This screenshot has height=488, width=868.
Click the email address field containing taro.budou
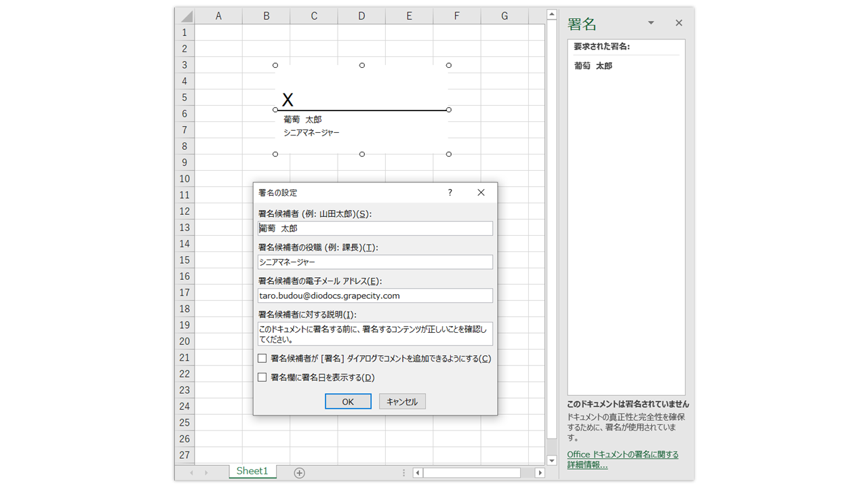click(x=375, y=296)
